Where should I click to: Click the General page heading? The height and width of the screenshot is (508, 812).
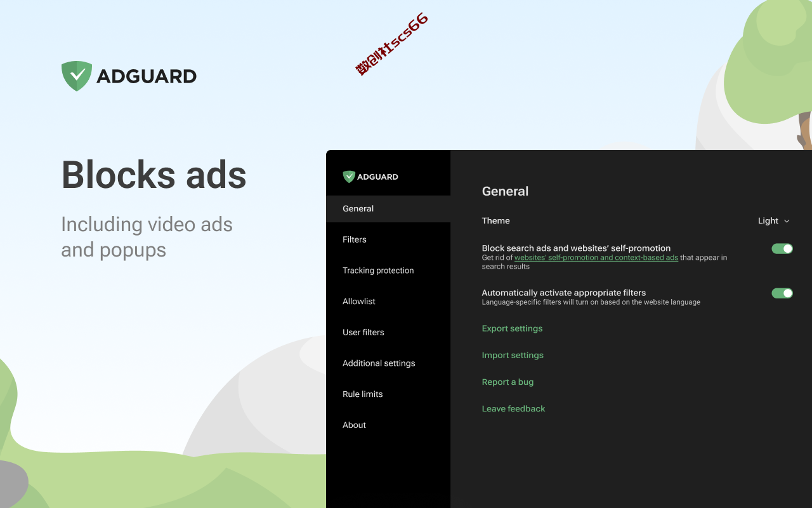click(x=505, y=191)
